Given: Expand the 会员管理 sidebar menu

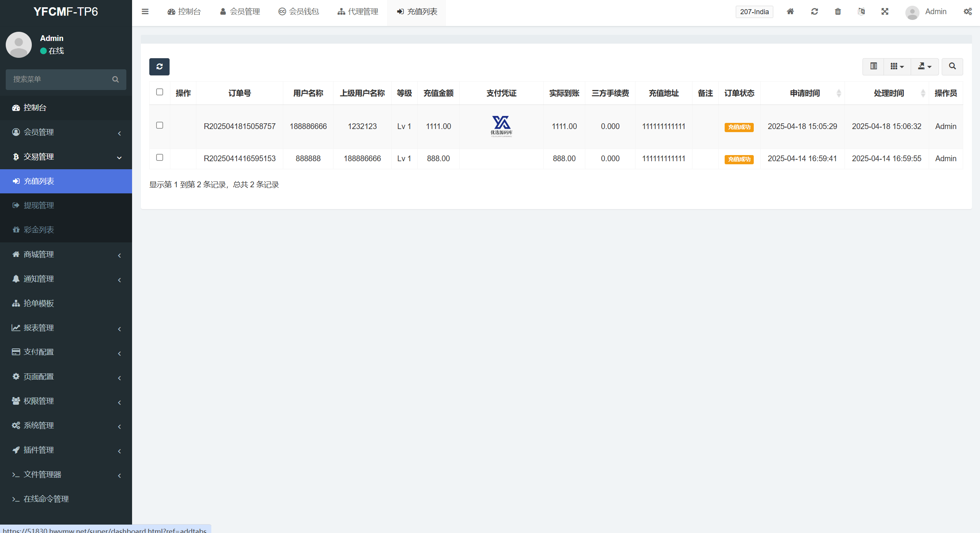Looking at the screenshot, I should [66, 132].
